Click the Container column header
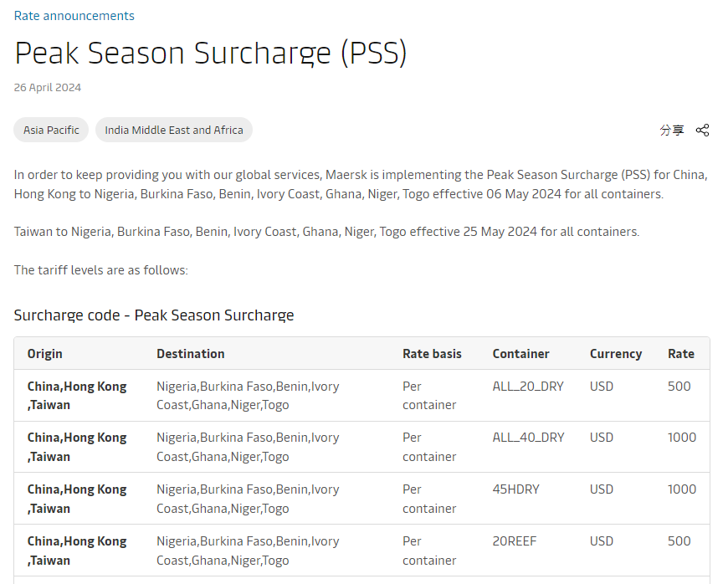 [521, 354]
